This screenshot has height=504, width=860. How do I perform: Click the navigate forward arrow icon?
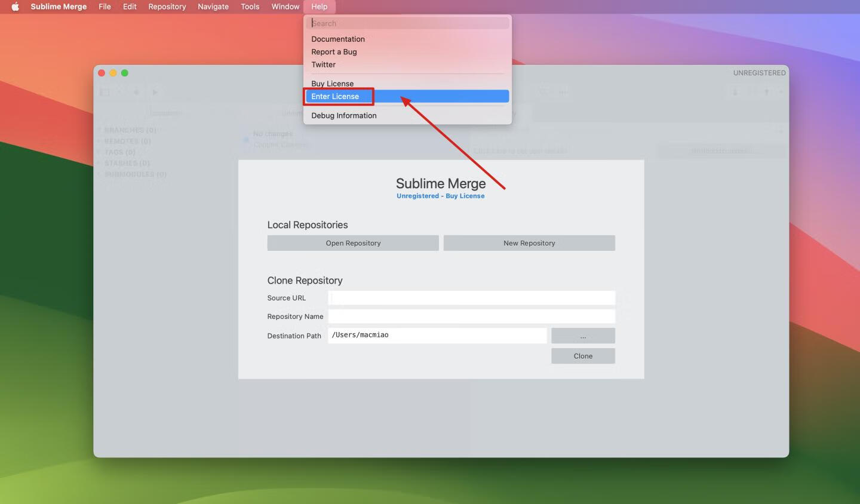(x=155, y=92)
